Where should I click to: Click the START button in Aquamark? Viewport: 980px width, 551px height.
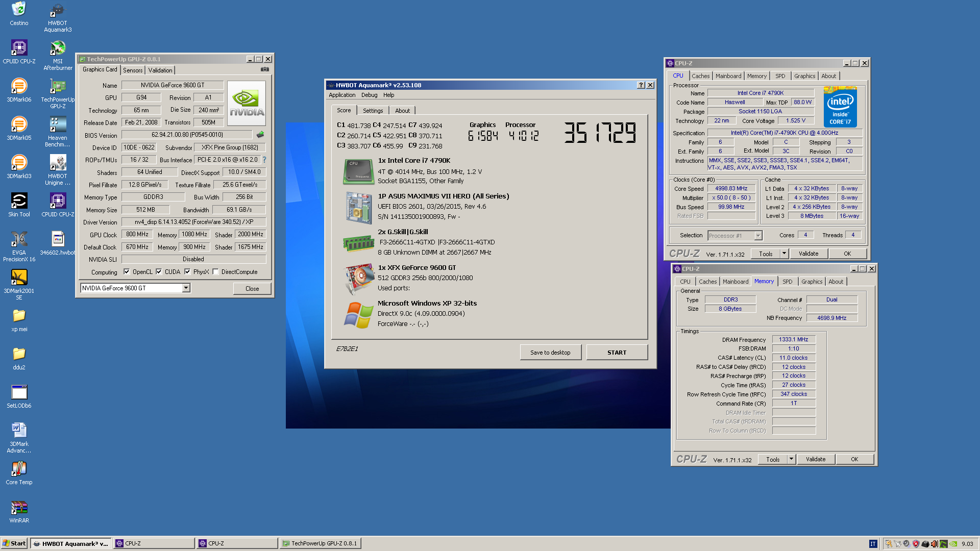pyautogui.click(x=617, y=353)
